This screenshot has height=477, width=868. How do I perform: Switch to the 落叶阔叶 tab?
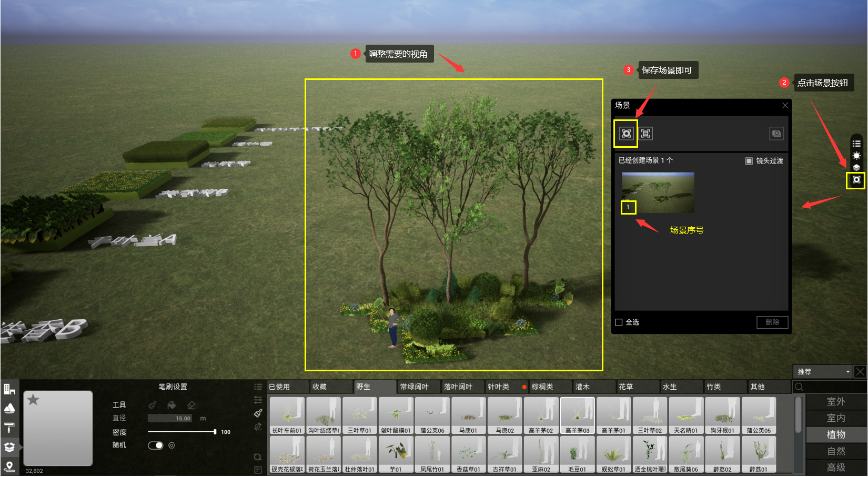[x=462, y=387]
